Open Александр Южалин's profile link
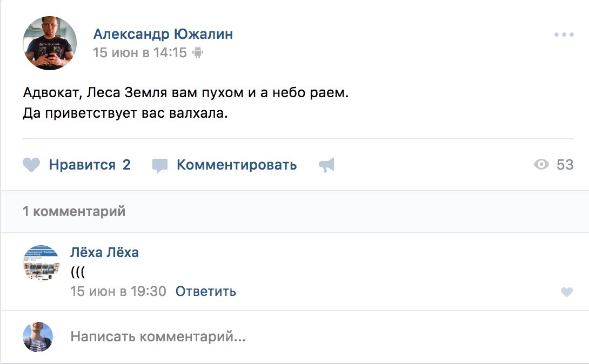 [163, 34]
